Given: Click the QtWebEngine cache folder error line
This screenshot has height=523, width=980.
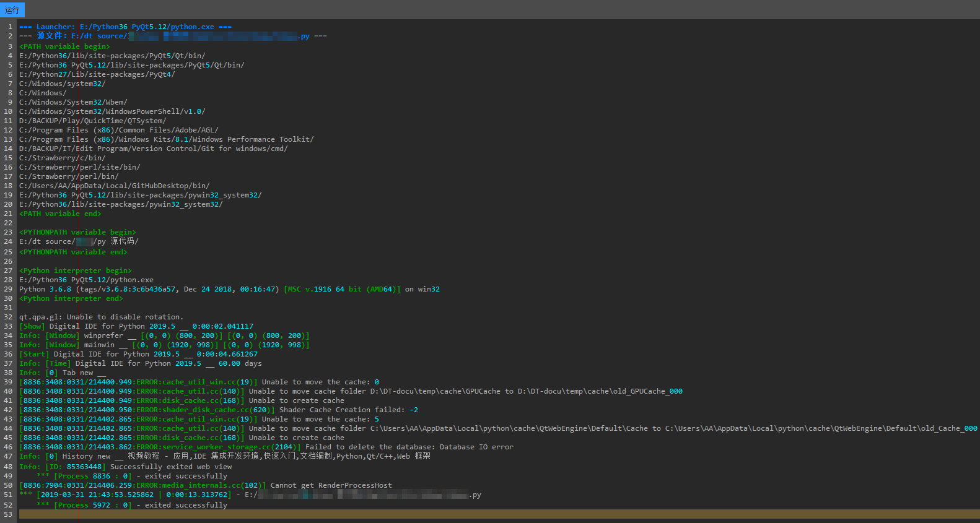Looking at the screenshot, I should tap(498, 428).
